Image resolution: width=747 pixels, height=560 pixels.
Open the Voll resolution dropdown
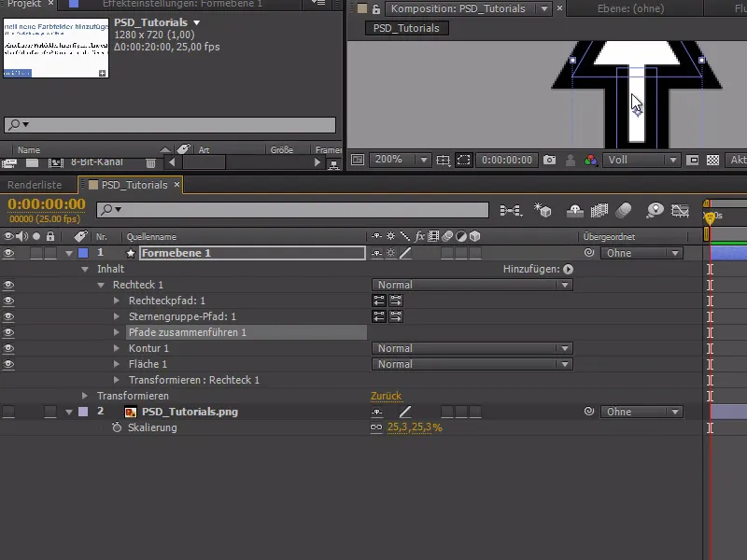pyautogui.click(x=641, y=161)
